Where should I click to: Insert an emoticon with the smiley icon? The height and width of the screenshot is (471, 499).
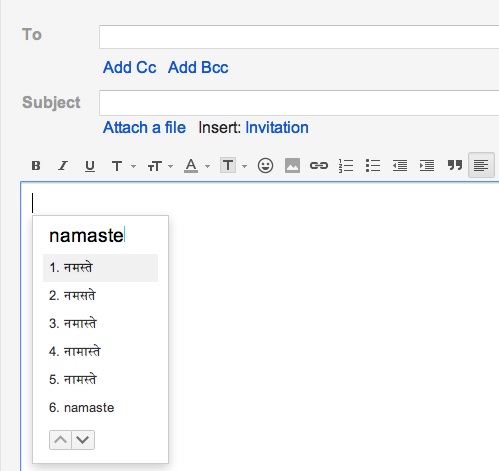[x=265, y=165]
